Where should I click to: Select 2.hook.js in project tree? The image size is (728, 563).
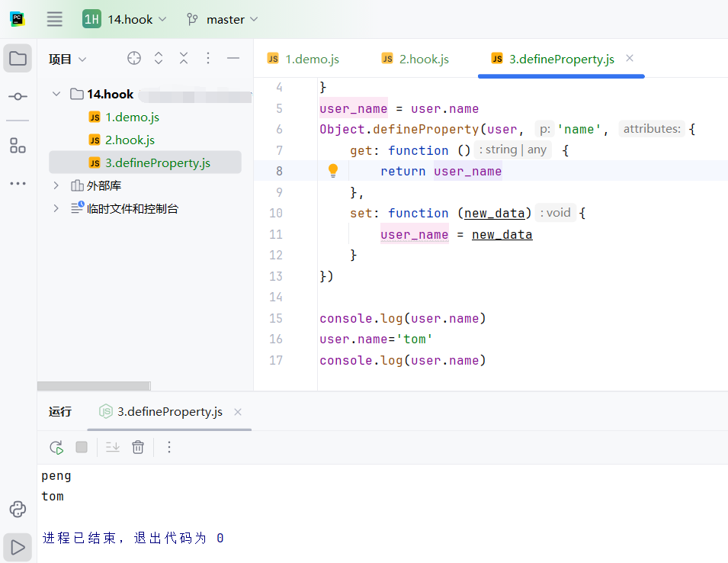130,140
